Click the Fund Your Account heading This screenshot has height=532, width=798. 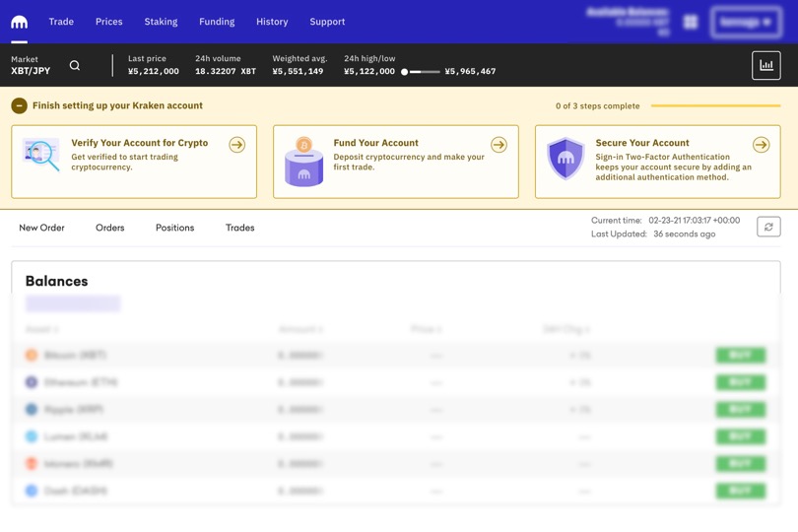click(375, 143)
